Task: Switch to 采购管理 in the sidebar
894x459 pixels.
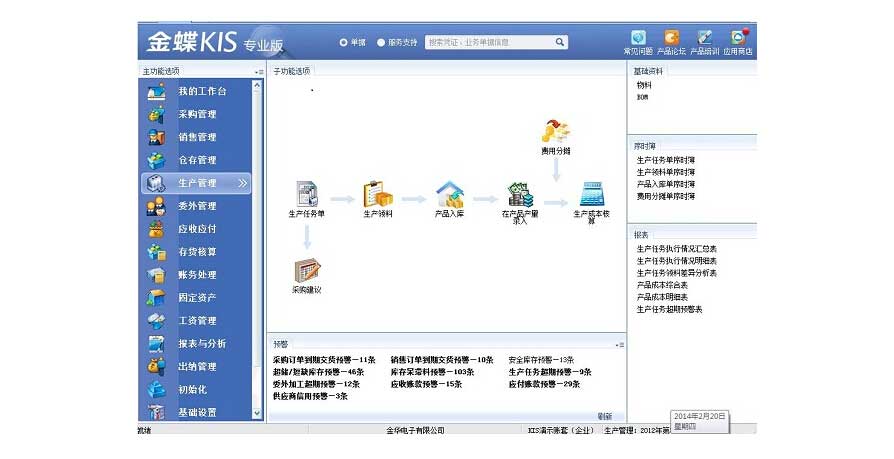Action: (x=197, y=114)
